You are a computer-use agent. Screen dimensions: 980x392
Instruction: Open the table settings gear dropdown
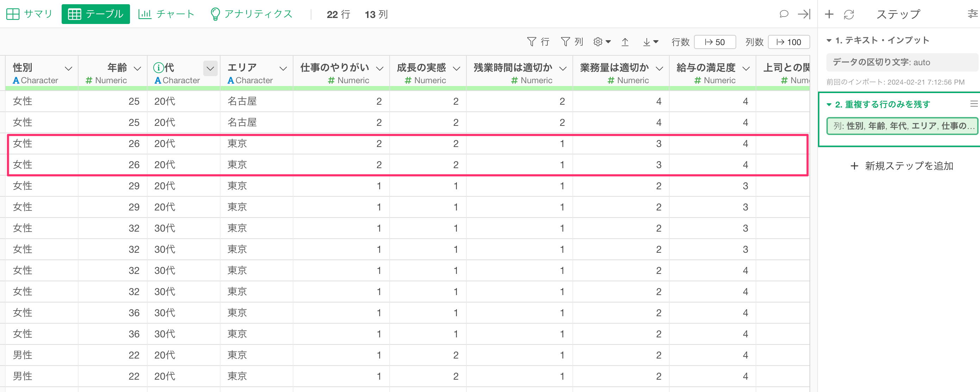pos(602,42)
